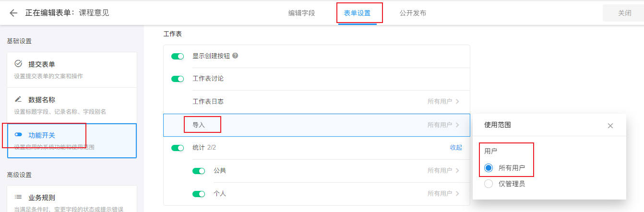Select the 所有用户 radio option
Viewport: 644px width, 212px height.
(489, 168)
